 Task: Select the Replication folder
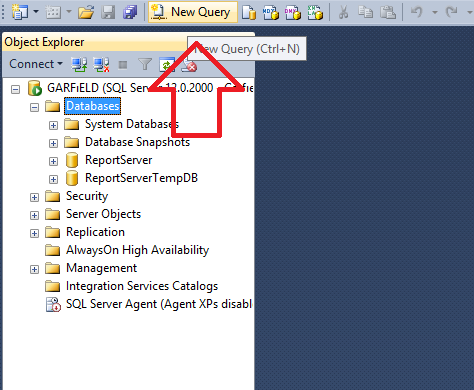coord(95,232)
